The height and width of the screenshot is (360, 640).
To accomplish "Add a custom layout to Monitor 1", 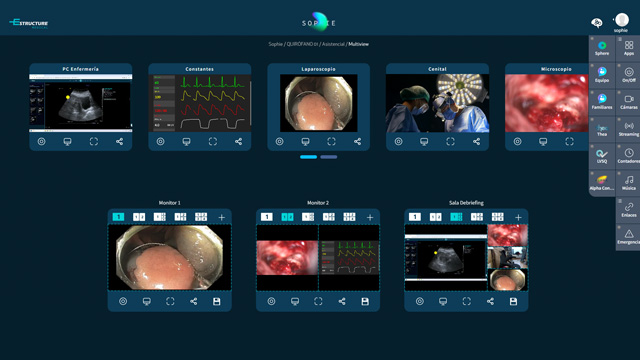I will click(222, 218).
